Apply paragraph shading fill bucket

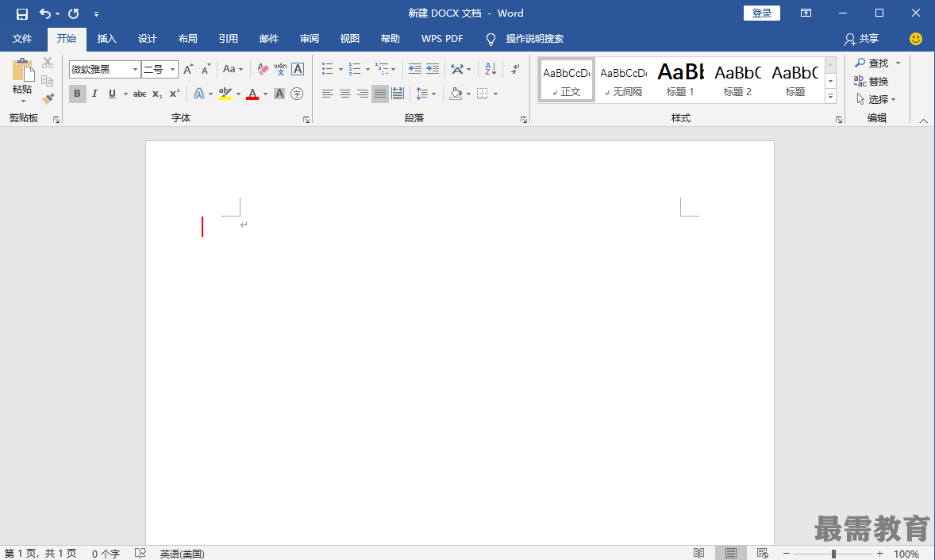[x=456, y=94]
